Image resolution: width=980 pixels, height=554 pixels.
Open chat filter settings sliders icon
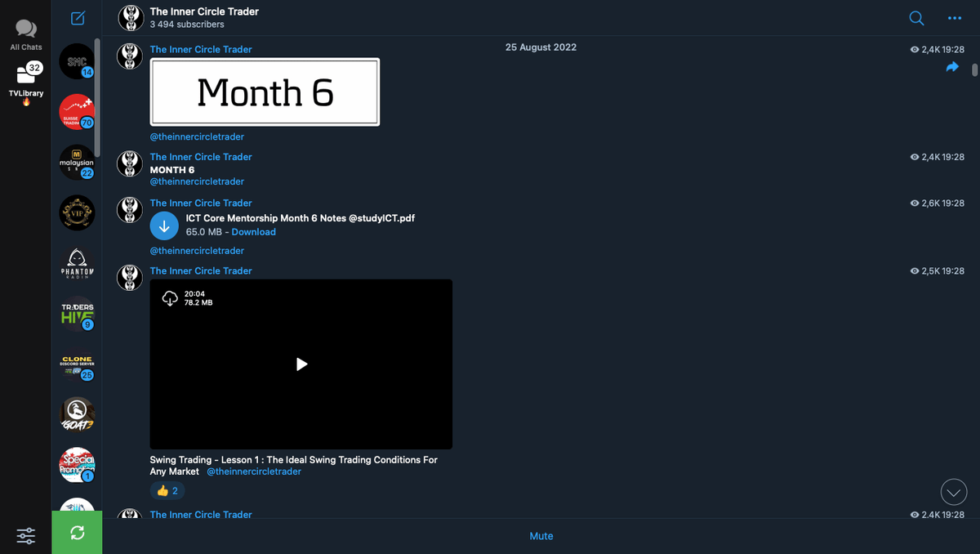click(26, 536)
